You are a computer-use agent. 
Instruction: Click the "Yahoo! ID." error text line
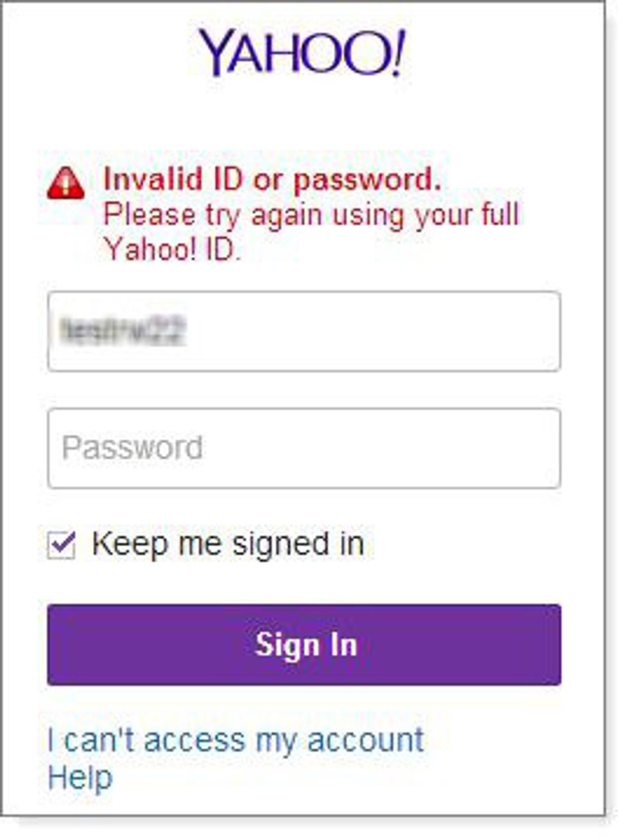[172, 250]
